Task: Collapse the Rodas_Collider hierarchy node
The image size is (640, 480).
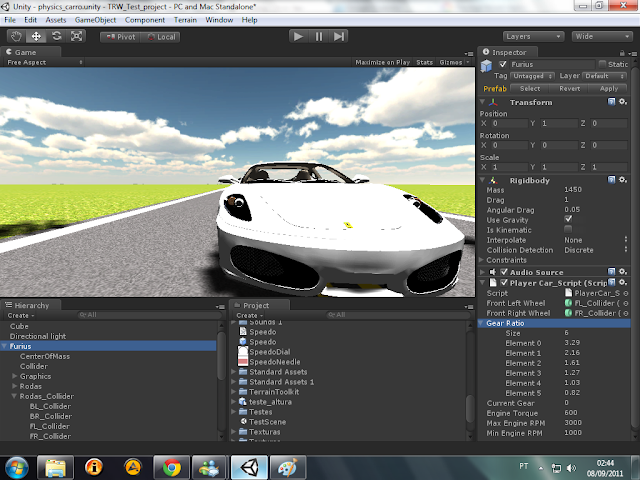Action: pos(14,396)
